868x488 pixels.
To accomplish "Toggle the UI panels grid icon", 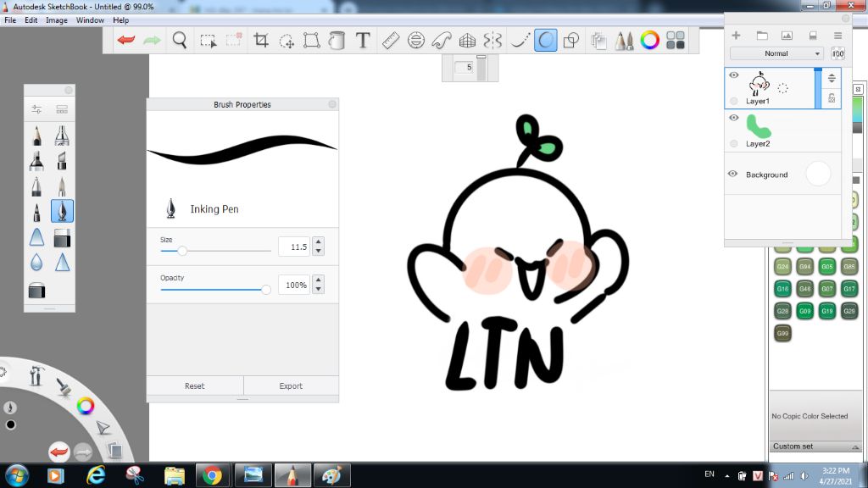I will tap(676, 41).
